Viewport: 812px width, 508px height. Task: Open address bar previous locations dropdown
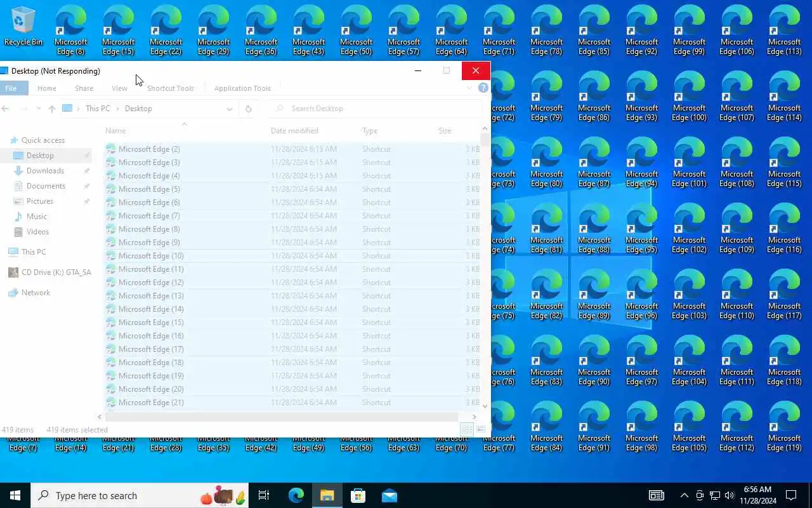coord(230,109)
